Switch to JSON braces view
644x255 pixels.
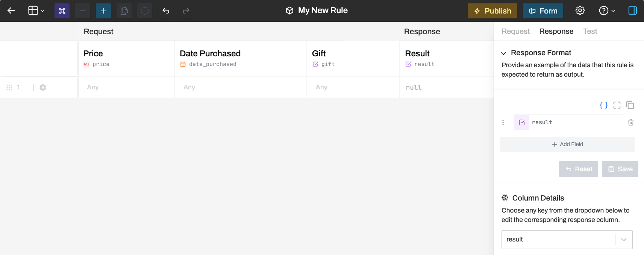click(x=604, y=105)
